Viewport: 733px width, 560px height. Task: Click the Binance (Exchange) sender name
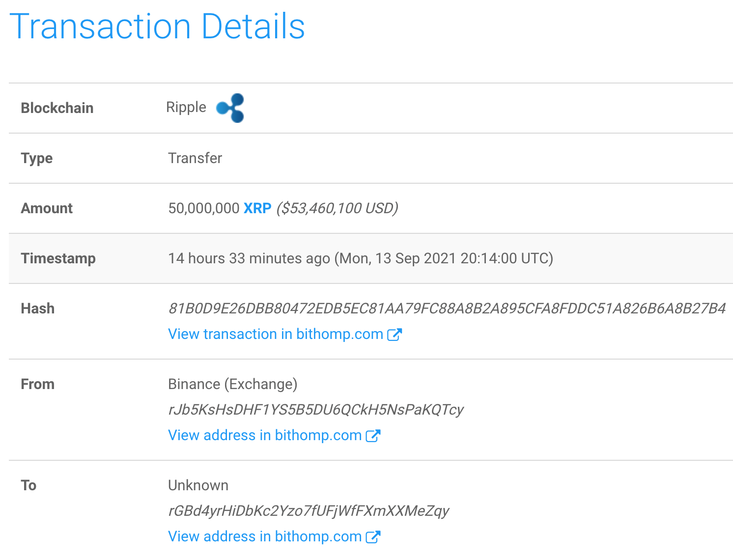point(233,384)
